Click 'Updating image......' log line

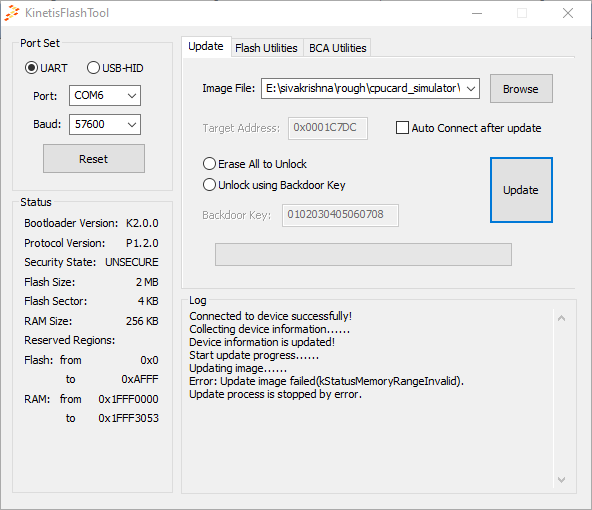point(238,368)
